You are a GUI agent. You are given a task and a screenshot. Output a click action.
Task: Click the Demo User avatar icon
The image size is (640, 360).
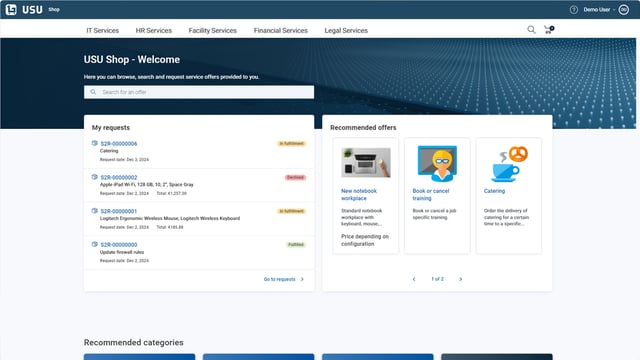click(x=623, y=9)
